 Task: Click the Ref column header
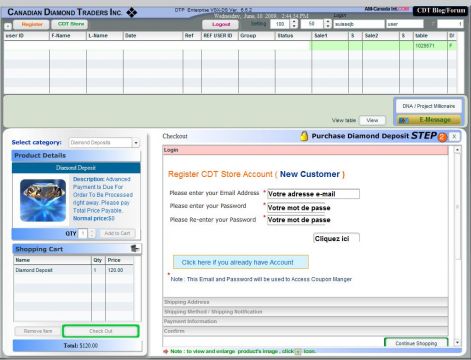tap(192, 36)
